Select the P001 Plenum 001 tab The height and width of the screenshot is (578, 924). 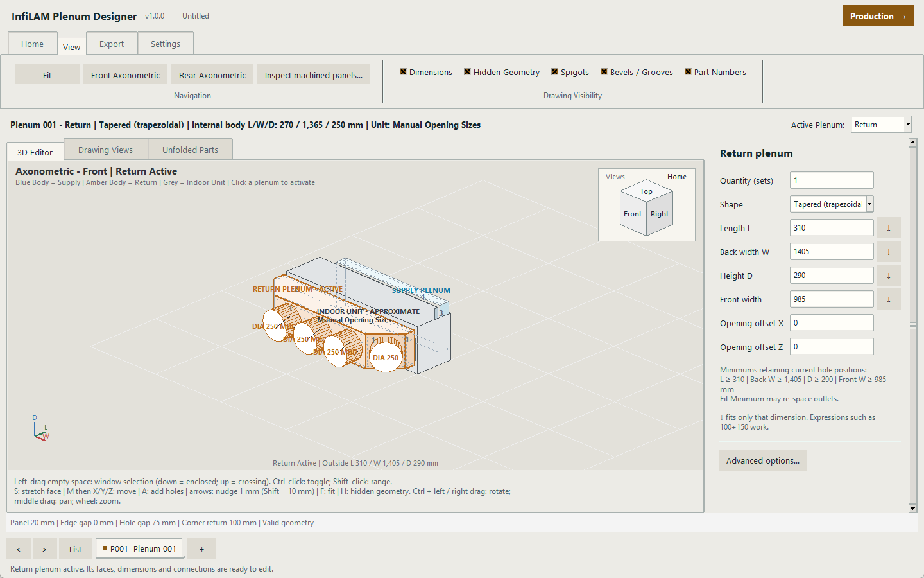139,548
